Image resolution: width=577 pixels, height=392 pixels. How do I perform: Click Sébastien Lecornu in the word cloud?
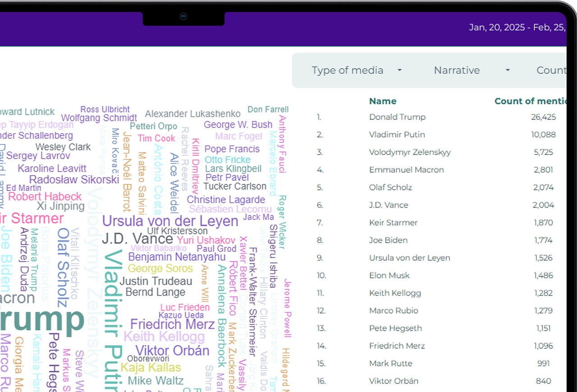pyautogui.click(x=230, y=210)
